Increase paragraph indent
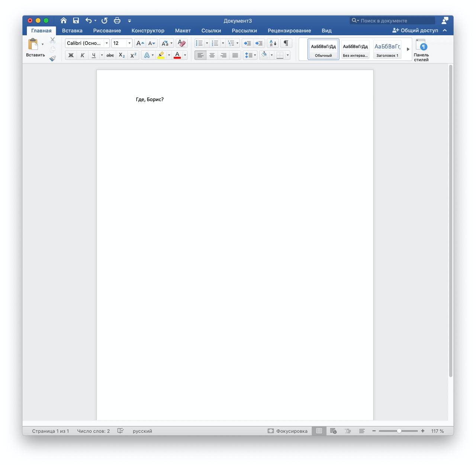 259,43
